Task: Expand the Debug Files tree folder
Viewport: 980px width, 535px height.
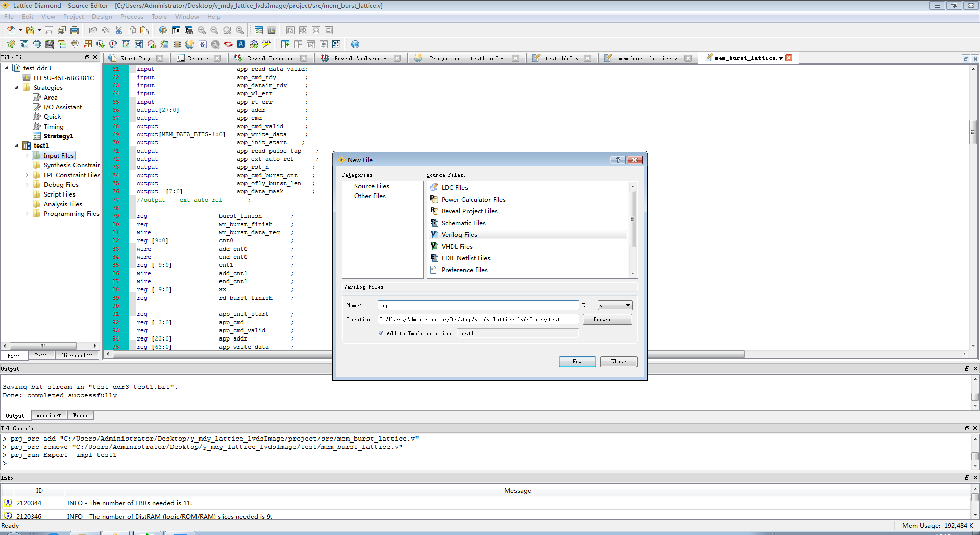Action: [x=27, y=185]
